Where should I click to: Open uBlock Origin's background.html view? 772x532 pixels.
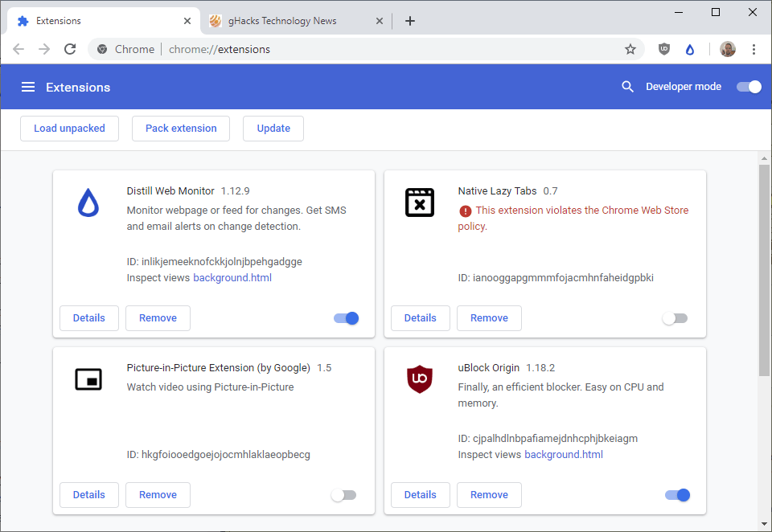pos(564,454)
